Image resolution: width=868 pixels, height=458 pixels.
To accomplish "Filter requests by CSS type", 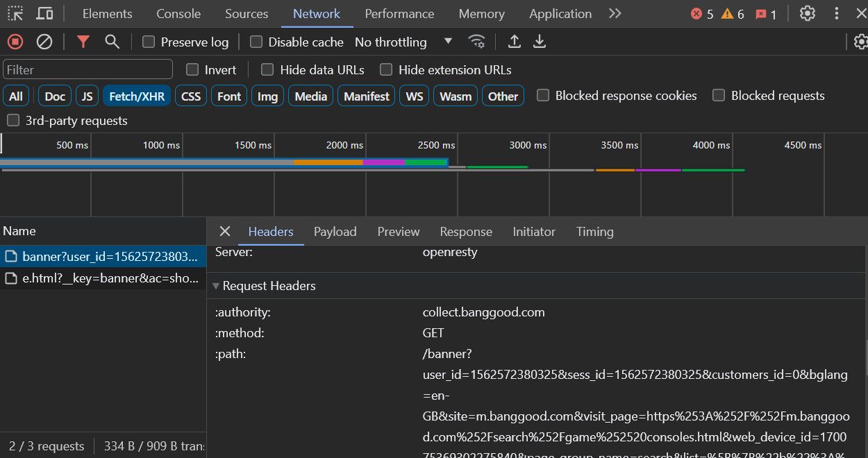I will click(x=191, y=96).
